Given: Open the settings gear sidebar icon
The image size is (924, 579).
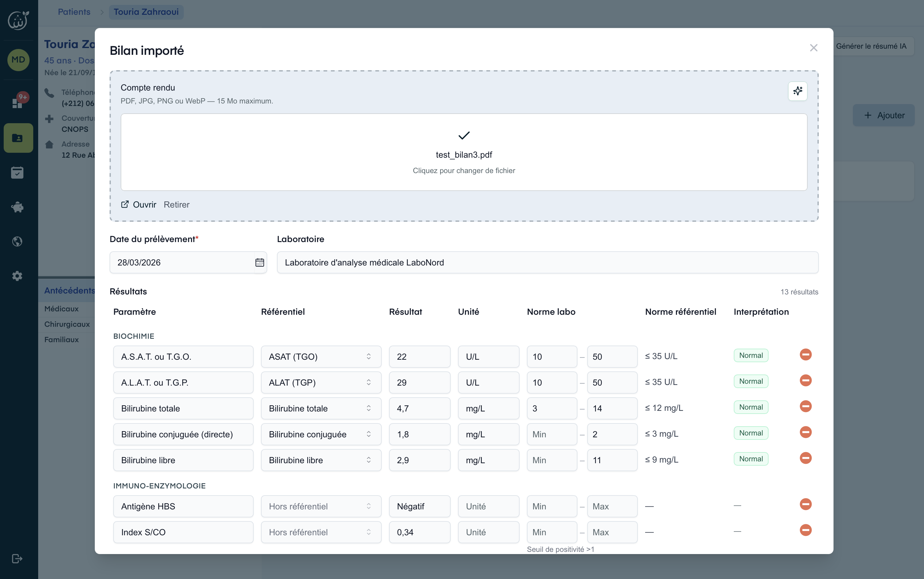Looking at the screenshot, I should (x=17, y=276).
